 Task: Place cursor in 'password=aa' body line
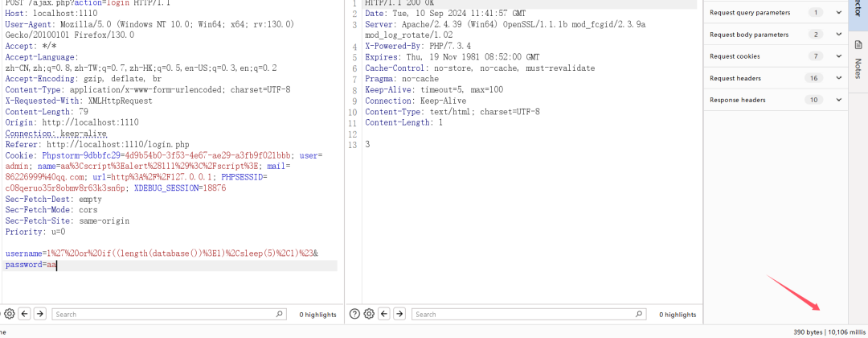[31, 266]
